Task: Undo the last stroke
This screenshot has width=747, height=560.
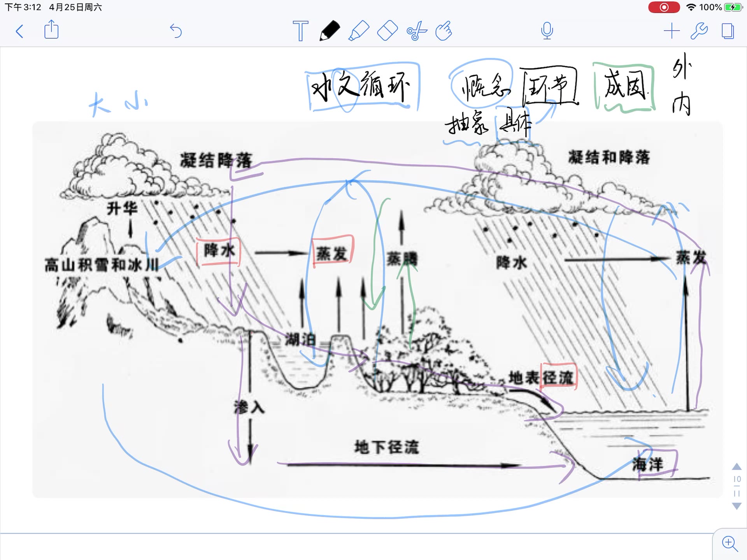Action: [x=176, y=31]
